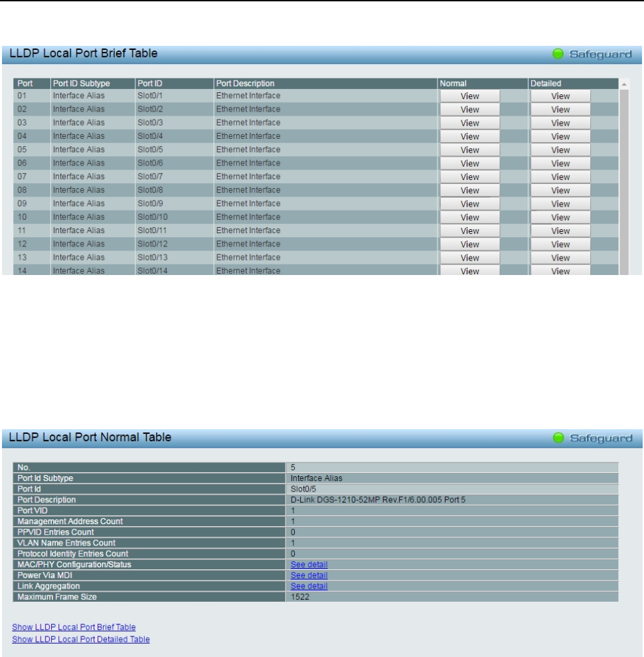Screen dimensions: 644x657
Task: Click the Safeguard green indicator in Normal Table header
Action: [x=558, y=438]
